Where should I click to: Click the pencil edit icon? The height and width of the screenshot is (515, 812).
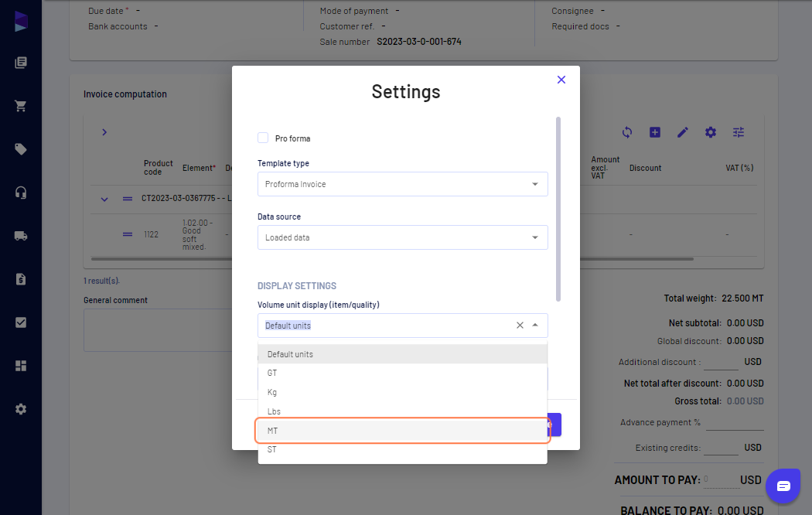pos(683,132)
